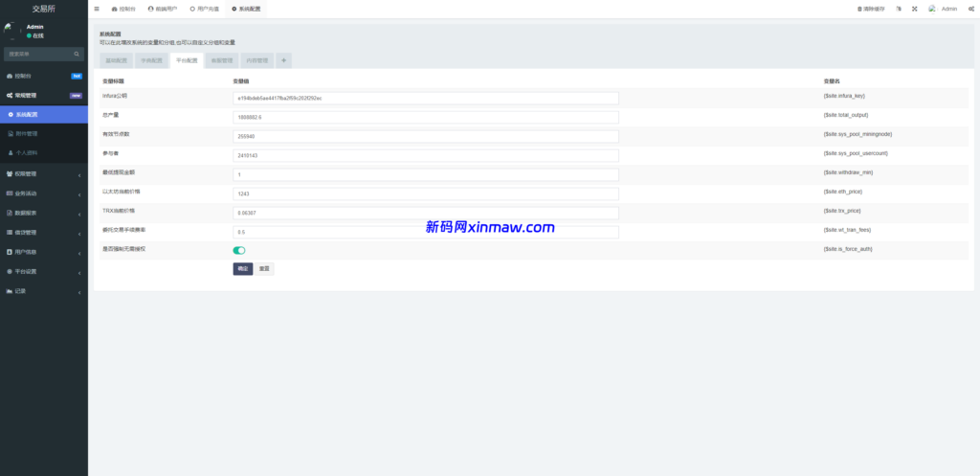The width and height of the screenshot is (980, 476).
Task: Click the Infura公钥 input field
Action: coord(426,98)
